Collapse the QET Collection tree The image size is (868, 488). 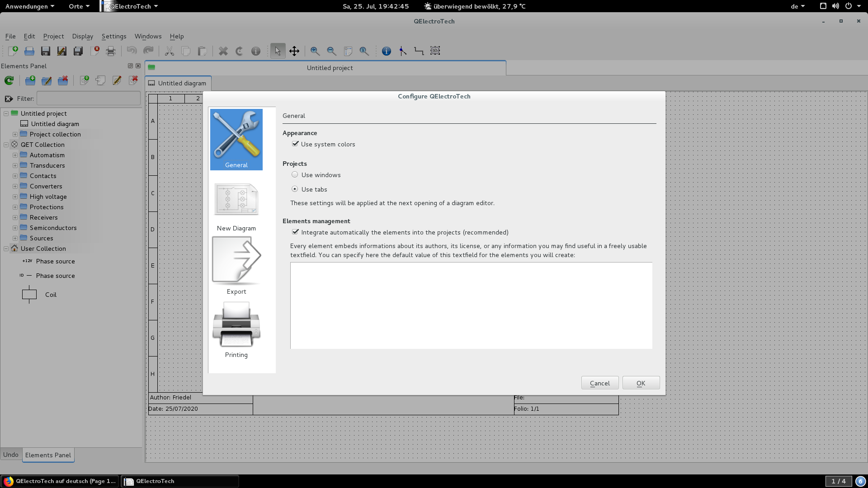(x=6, y=145)
